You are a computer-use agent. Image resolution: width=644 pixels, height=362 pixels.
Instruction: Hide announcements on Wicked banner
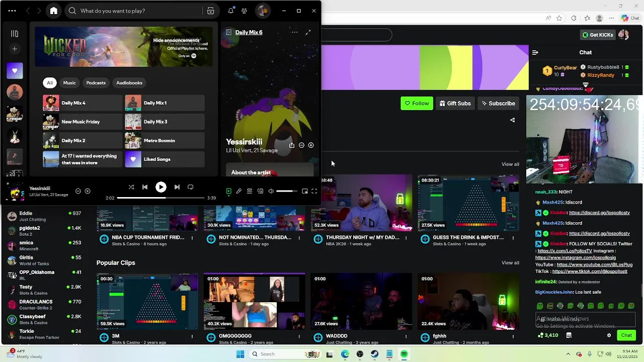coord(176,40)
